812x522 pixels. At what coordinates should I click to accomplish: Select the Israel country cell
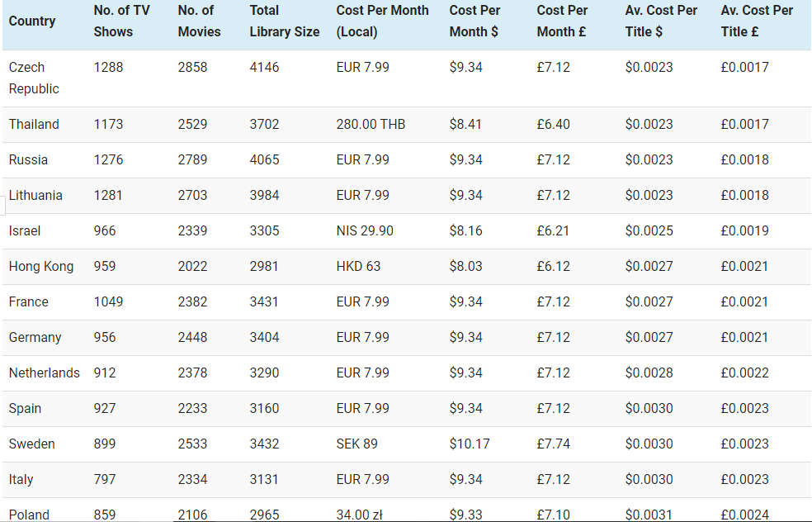coord(24,230)
